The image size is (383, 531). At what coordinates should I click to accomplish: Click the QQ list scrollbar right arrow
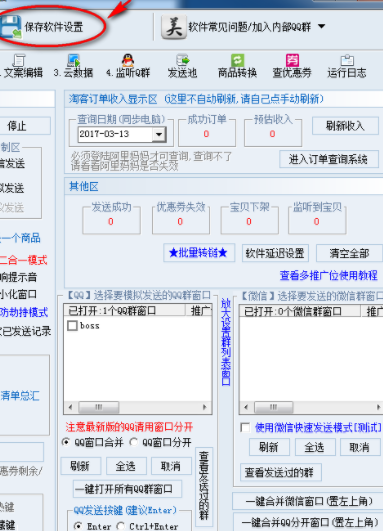point(205,407)
